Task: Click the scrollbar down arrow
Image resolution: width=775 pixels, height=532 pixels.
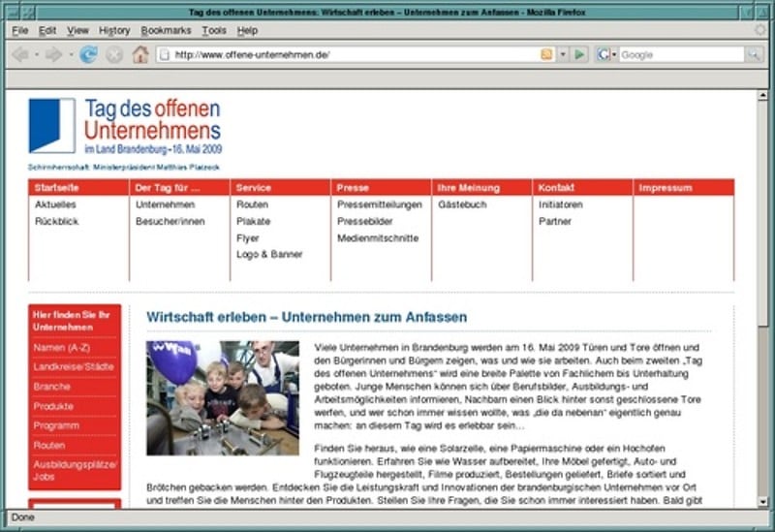Action: (762, 502)
